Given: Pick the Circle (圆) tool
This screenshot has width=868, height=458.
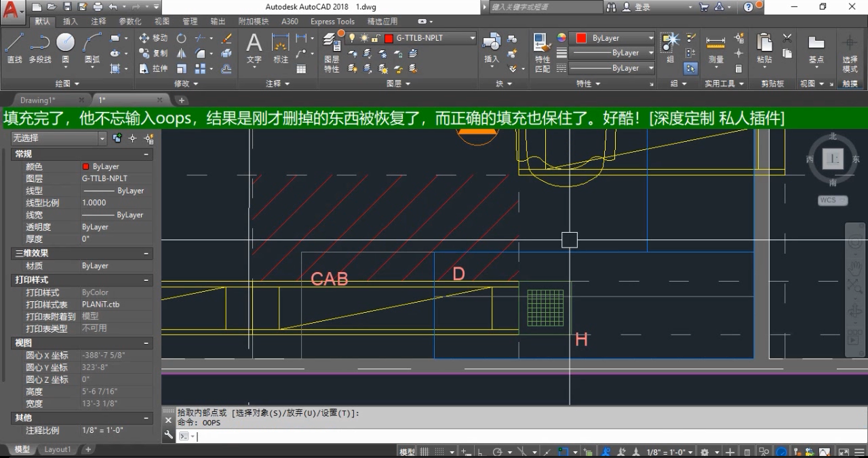Looking at the screenshot, I should (65, 47).
